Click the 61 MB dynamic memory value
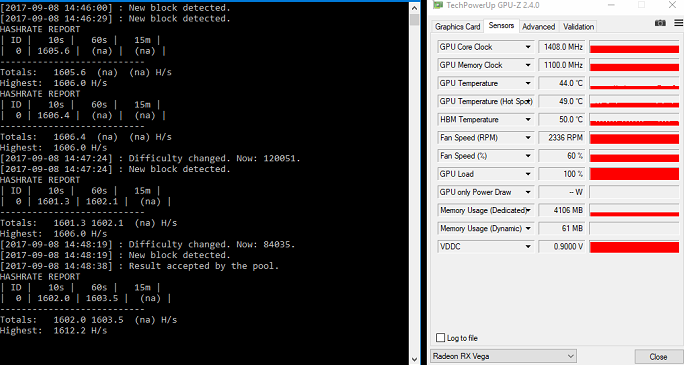Screen dimensions: 684x365 [562, 229]
